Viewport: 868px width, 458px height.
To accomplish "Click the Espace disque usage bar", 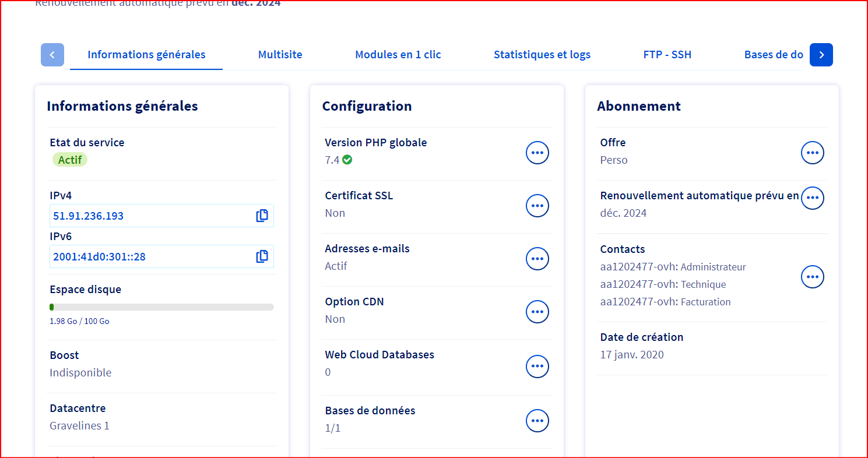I will click(x=161, y=307).
